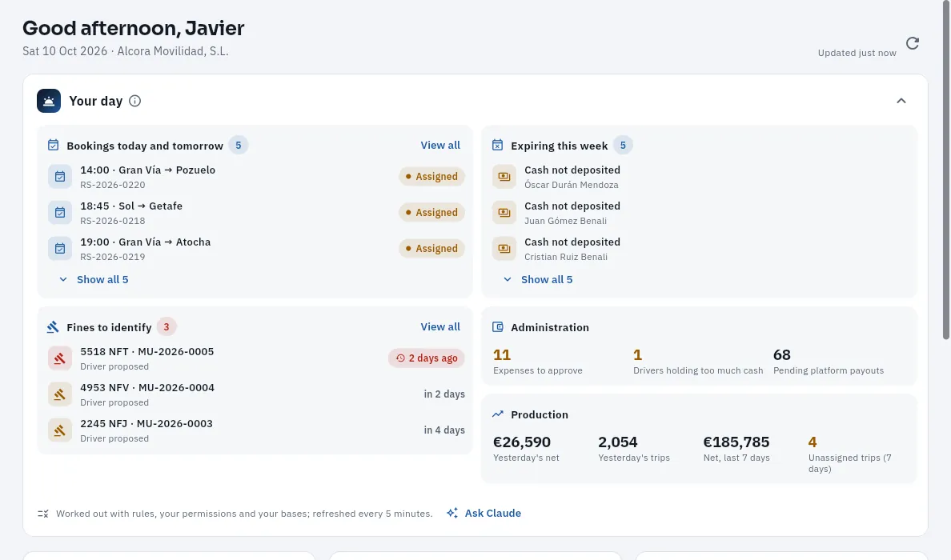951x560 pixels.
Task: Click the Expiring this week header icon
Action: (x=497, y=145)
